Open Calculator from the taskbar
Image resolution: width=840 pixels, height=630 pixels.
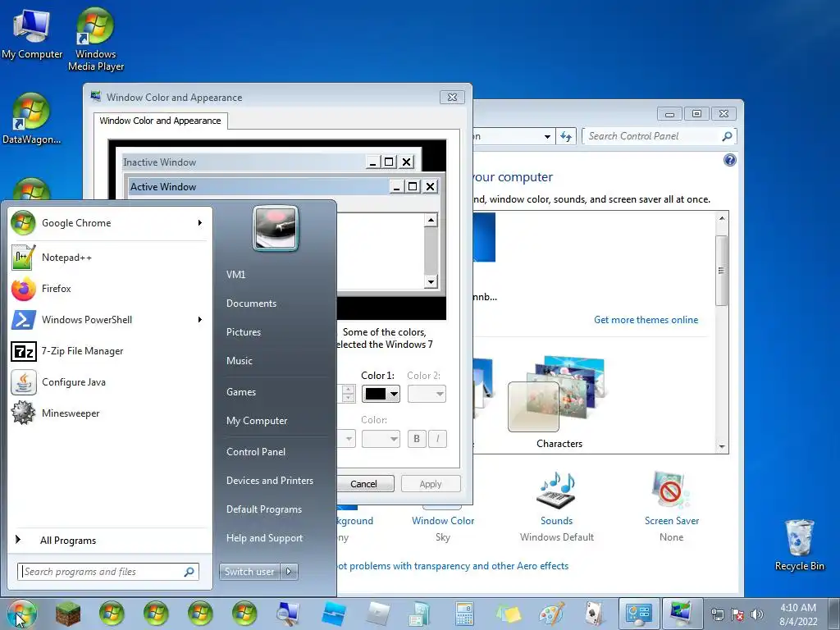(x=464, y=614)
